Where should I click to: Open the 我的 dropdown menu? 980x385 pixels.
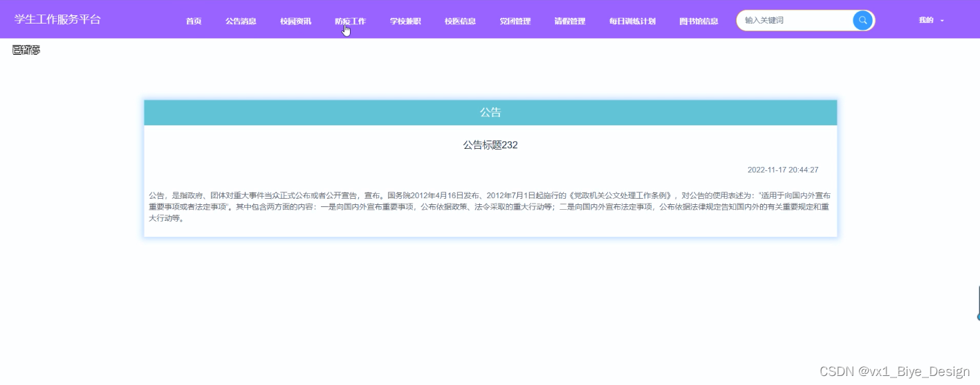[x=931, y=21]
